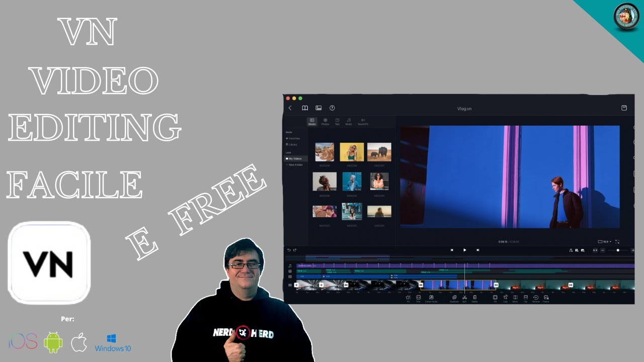Apply the FX tool
This screenshot has height=362, width=644.
[x=408, y=299]
